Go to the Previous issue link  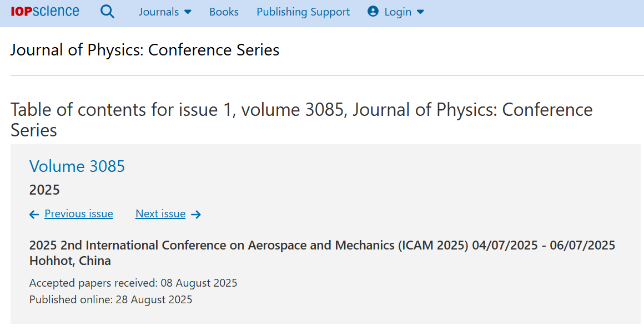click(x=79, y=214)
